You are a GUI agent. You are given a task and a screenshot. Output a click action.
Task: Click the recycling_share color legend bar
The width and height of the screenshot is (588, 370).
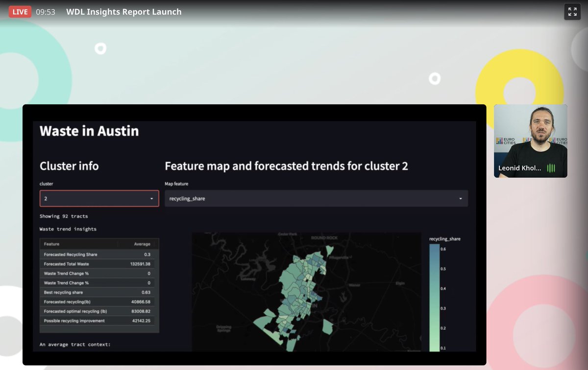click(x=434, y=297)
